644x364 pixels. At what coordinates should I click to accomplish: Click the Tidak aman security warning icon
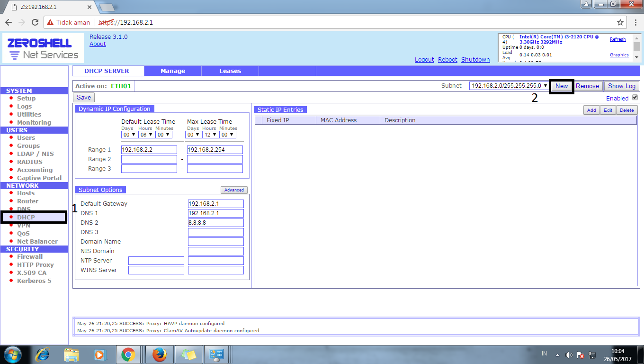coord(51,22)
